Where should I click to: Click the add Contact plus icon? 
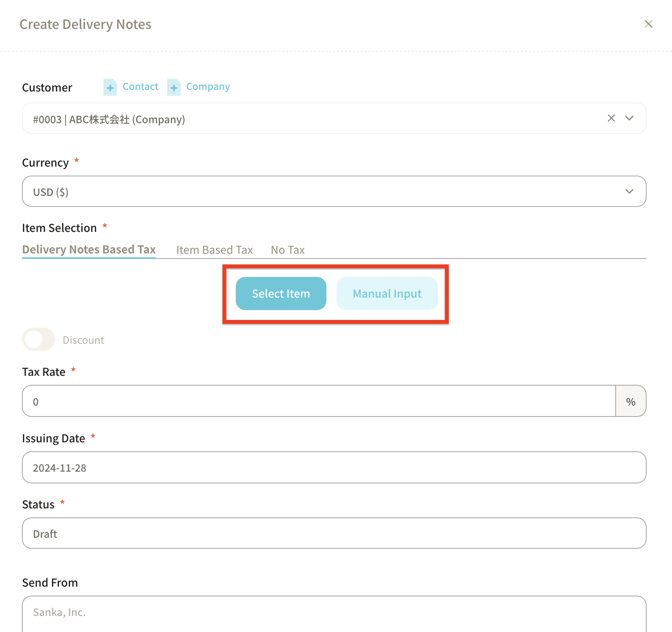coord(110,87)
